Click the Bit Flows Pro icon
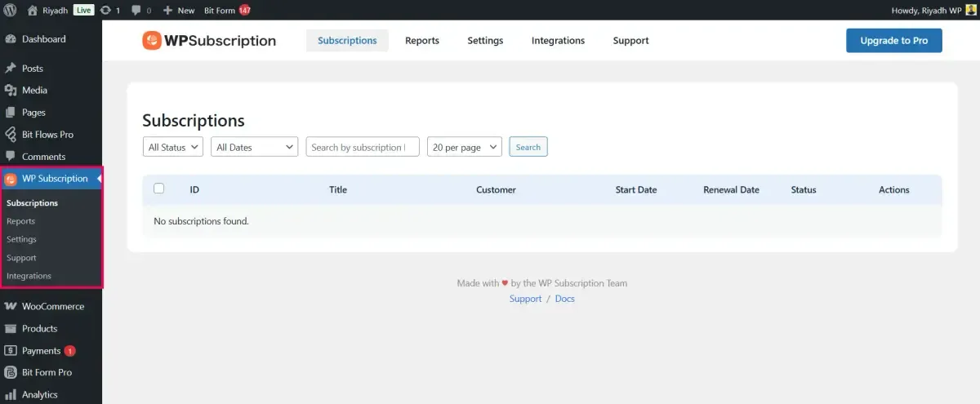 pos(11,135)
